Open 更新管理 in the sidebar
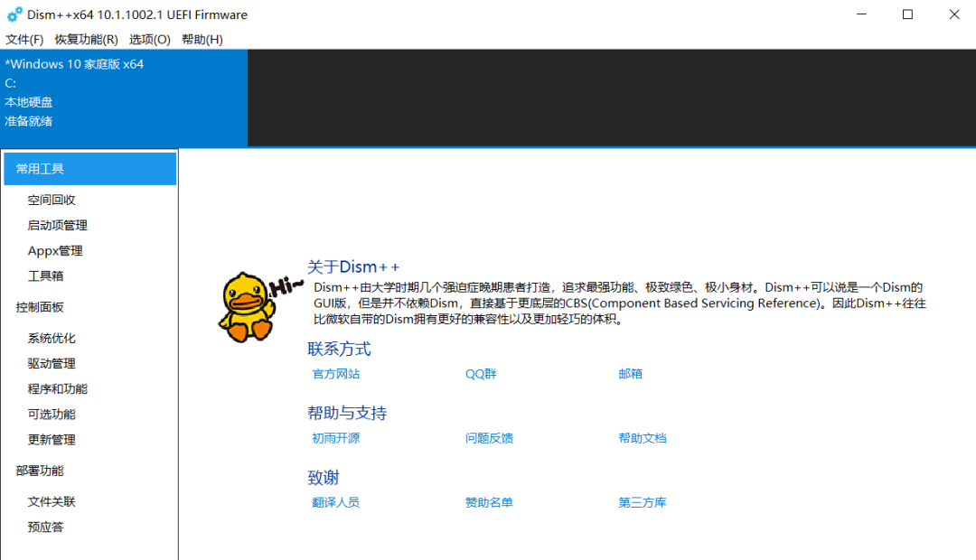Screen dimensions: 976x560 (51, 440)
